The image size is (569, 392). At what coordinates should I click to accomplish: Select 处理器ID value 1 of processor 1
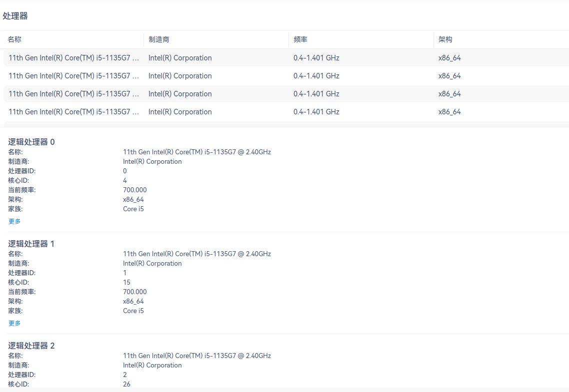point(125,273)
